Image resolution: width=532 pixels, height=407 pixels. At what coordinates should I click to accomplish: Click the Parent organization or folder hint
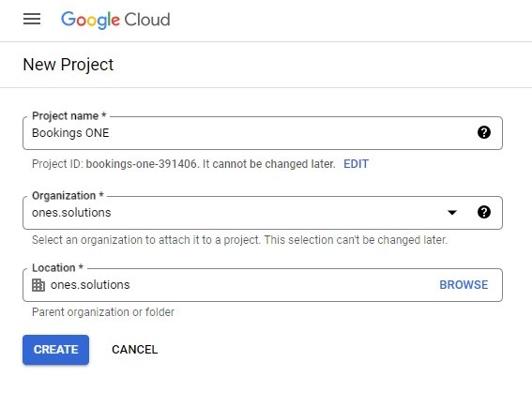(103, 312)
